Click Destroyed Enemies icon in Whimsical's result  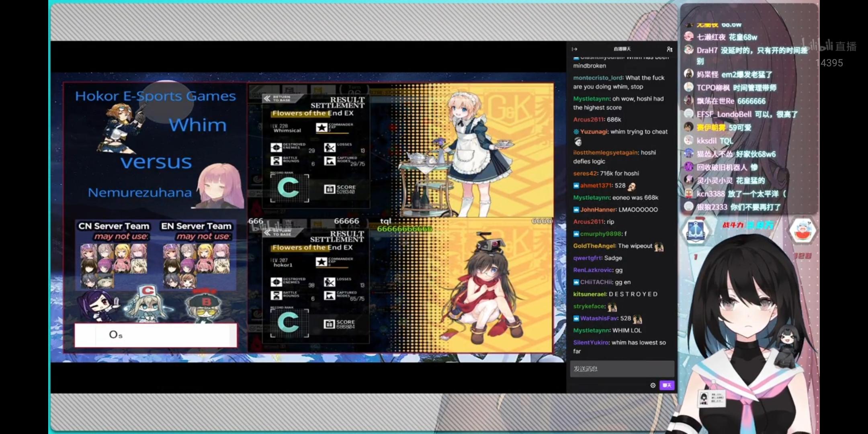pos(276,147)
